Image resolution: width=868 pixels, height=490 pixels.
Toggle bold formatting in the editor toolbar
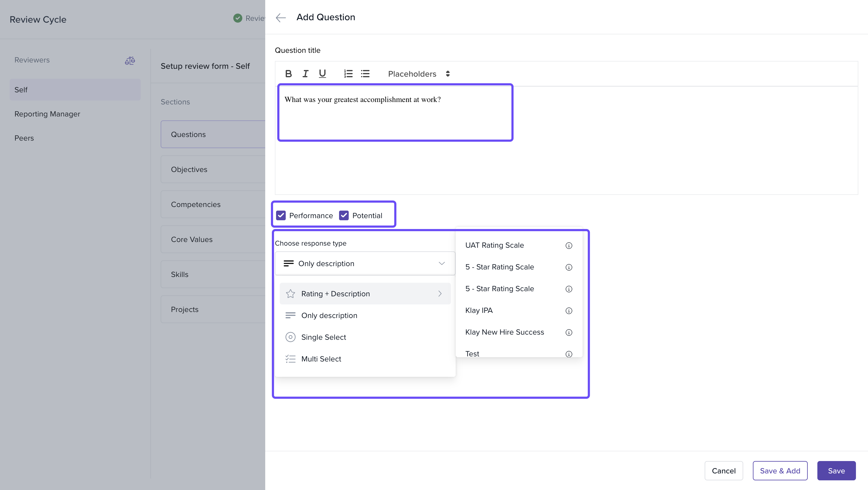(288, 74)
